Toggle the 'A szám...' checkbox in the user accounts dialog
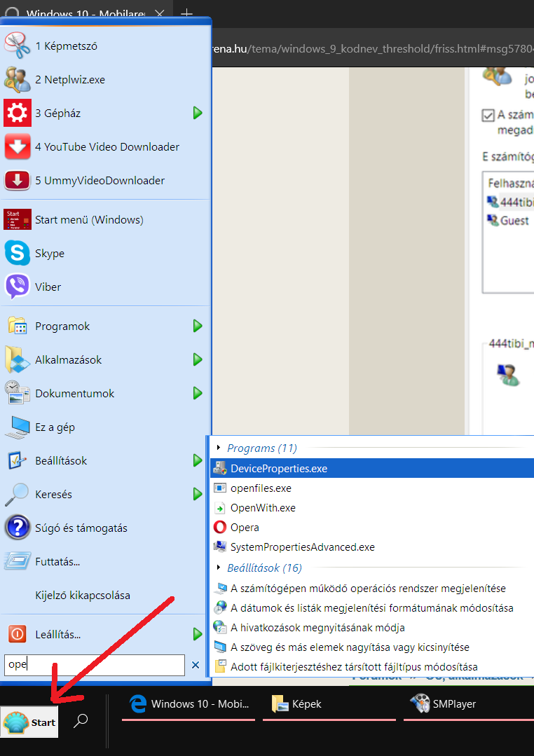534x756 pixels. tap(488, 116)
